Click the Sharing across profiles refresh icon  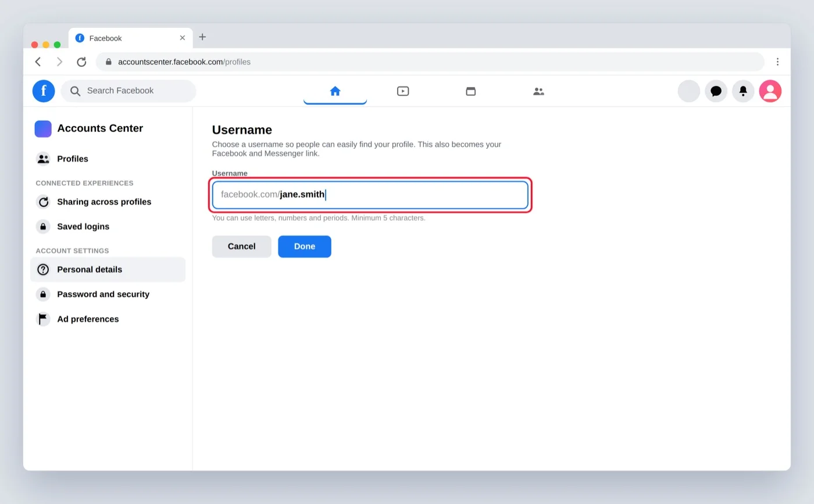click(43, 202)
